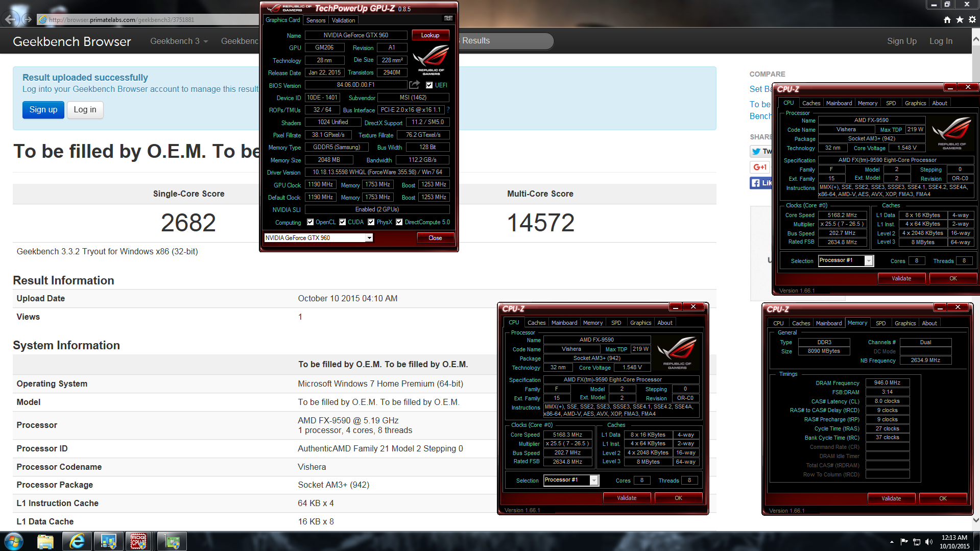Go back with the browser back arrow
Screen dimensions: 980x551
pos(9,19)
